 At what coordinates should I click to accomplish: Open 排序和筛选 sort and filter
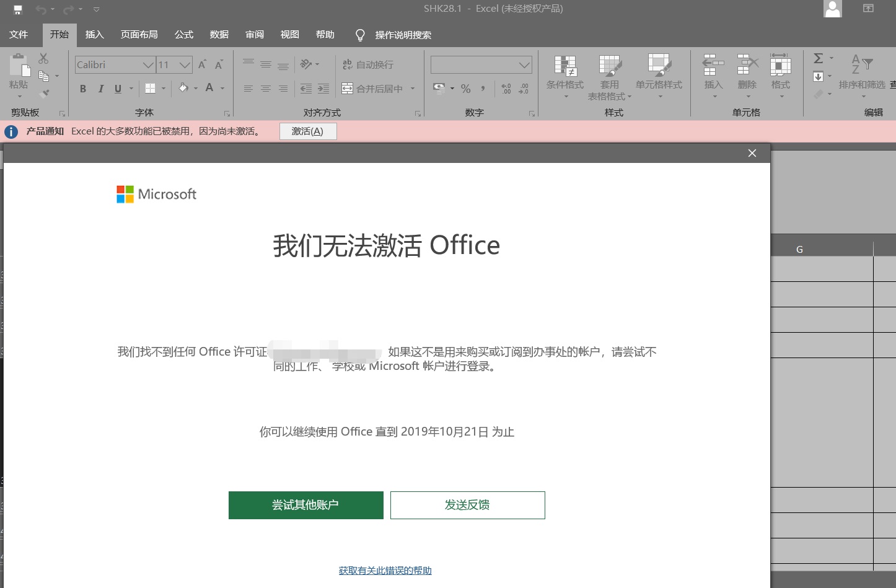(x=862, y=77)
